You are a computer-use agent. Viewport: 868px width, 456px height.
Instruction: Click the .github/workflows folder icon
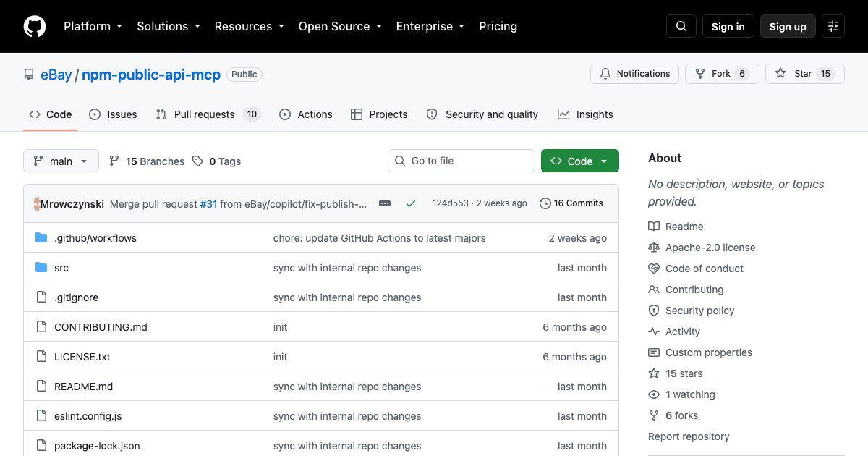(41, 238)
